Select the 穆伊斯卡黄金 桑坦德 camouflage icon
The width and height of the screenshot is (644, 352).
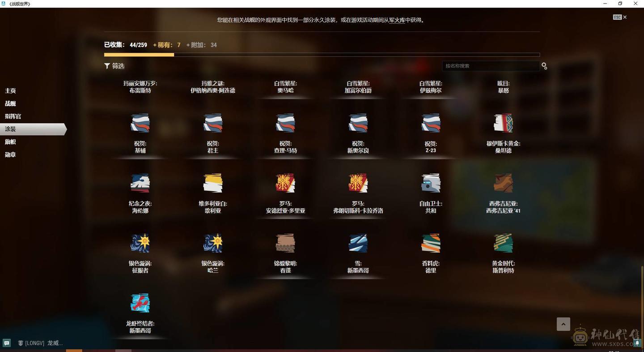(x=503, y=123)
